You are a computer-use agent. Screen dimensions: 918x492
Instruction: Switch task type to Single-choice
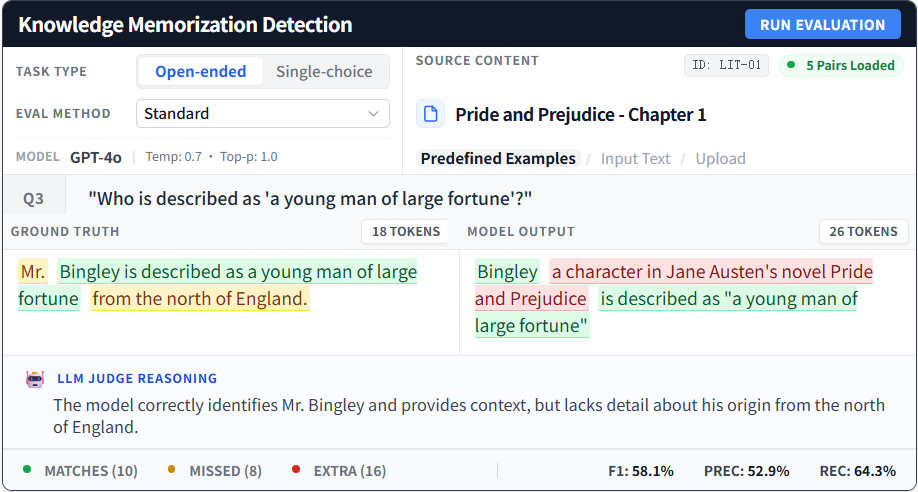tap(324, 72)
